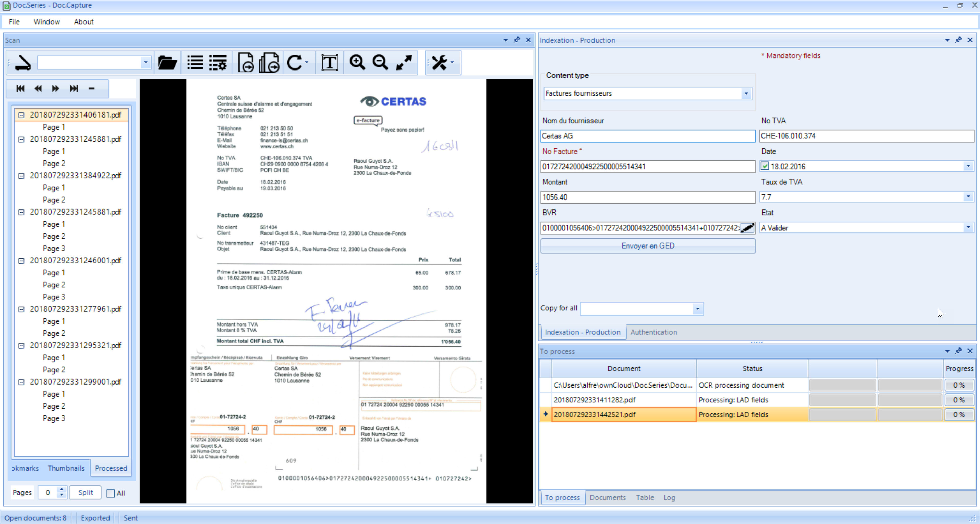The height and width of the screenshot is (524, 980).
Task: Collapse 20180729233129​5321.pdf tree node
Action: click(21, 345)
